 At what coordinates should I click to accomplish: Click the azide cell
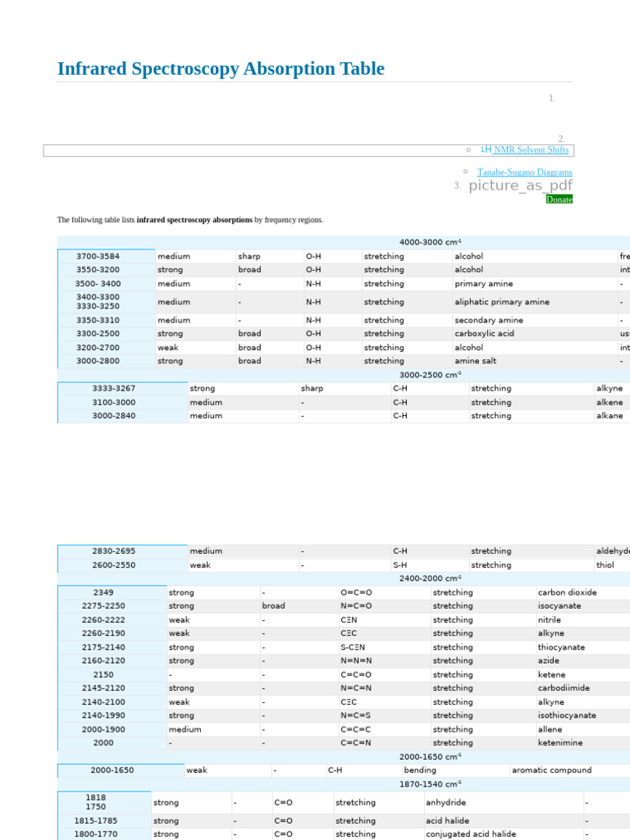[x=583, y=661]
